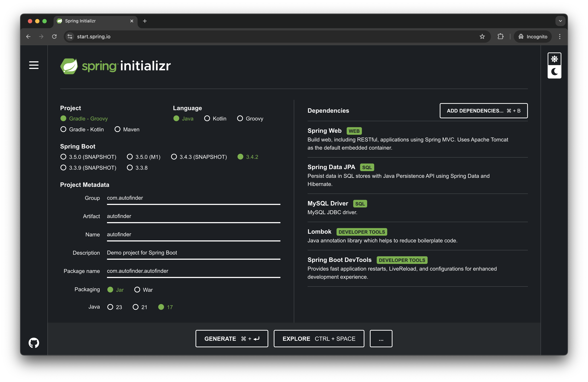
Task: Select Maven project type
Action: (127, 129)
